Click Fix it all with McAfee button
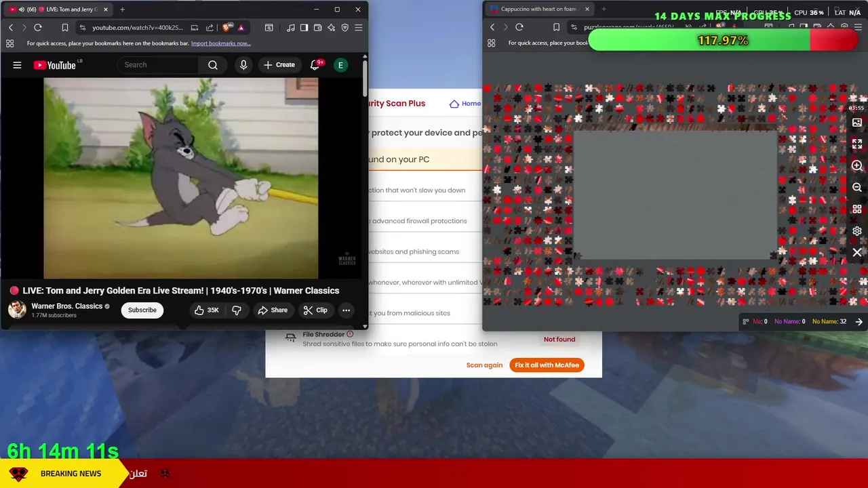Screen dimensions: 868x488 [547, 365]
